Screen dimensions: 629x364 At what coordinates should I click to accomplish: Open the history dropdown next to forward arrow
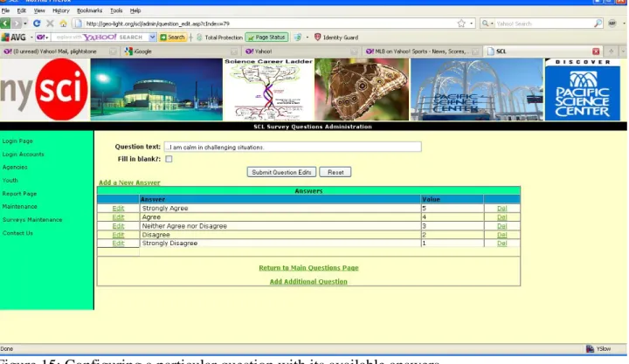pos(25,24)
